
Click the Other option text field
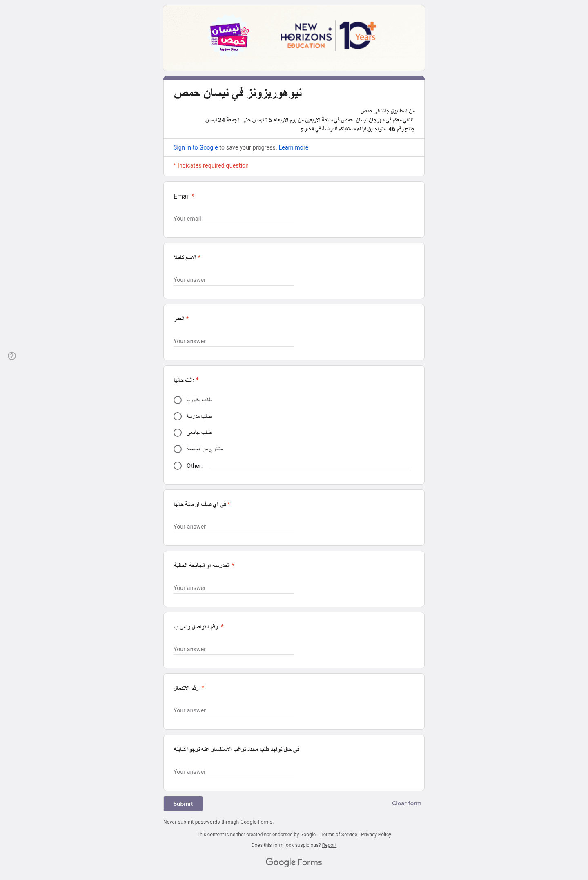coord(311,466)
